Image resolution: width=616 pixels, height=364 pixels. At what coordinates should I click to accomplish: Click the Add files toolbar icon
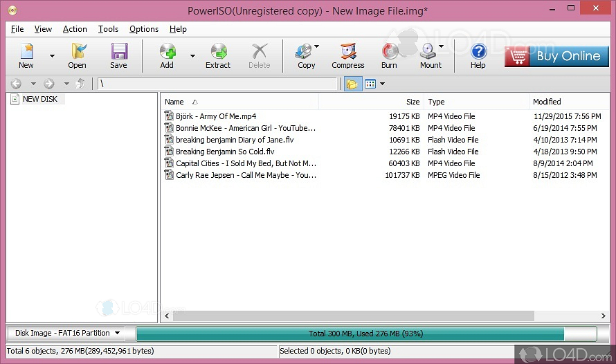coord(167,55)
